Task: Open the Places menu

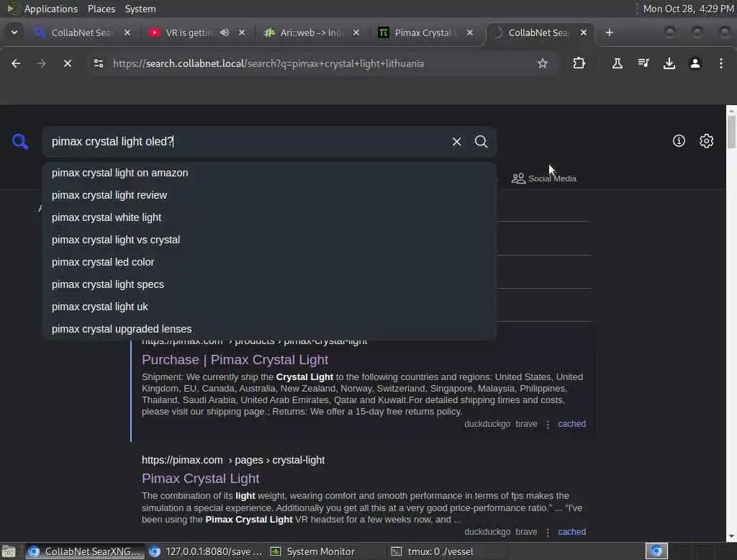Action: pos(101,9)
